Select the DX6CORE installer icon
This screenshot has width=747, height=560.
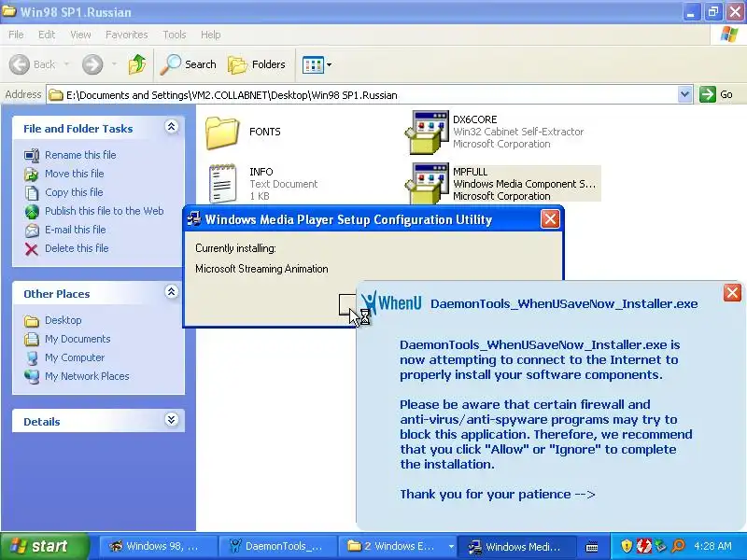427,132
